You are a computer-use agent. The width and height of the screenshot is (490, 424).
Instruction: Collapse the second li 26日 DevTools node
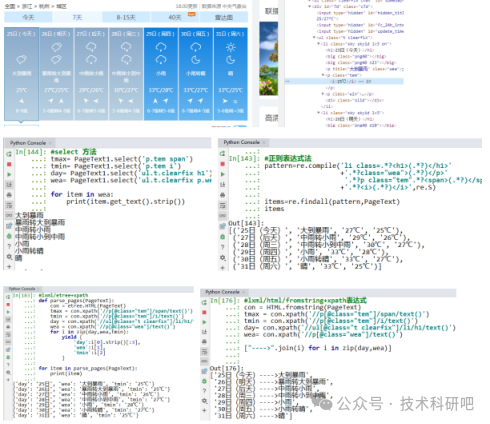[318, 113]
